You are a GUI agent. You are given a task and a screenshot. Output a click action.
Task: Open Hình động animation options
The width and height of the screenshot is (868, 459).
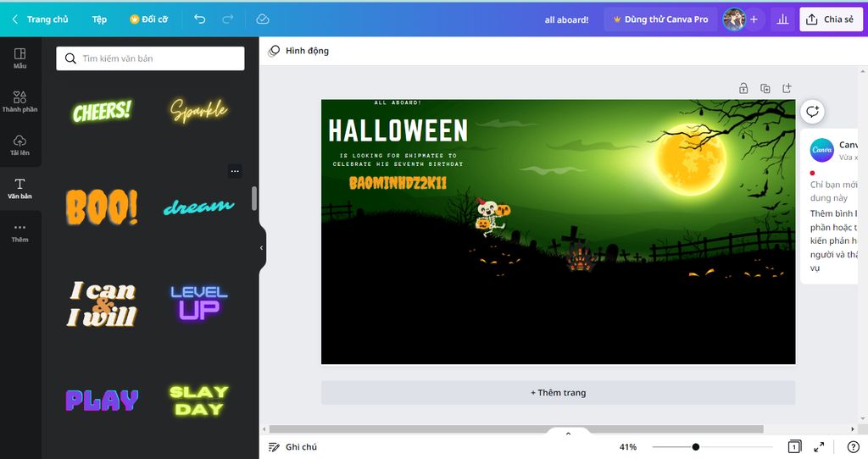pyautogui.click(x=299, y=51)
